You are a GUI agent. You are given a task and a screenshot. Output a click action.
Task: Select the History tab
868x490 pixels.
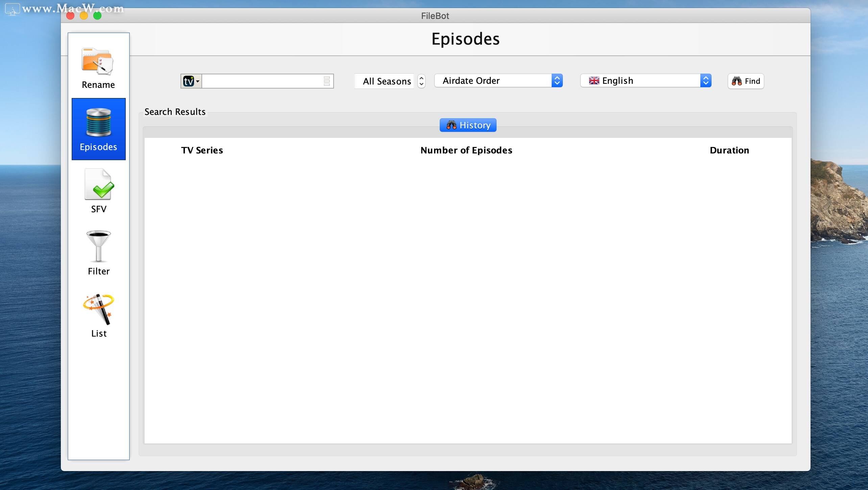(x=468, y=125)
